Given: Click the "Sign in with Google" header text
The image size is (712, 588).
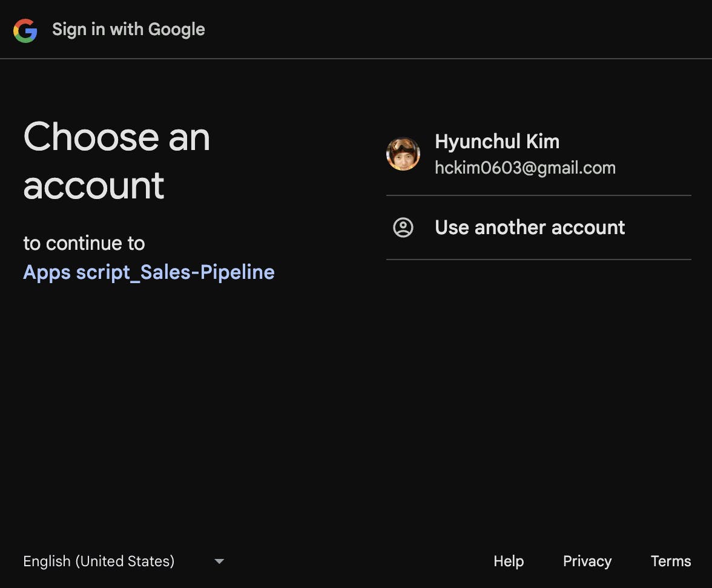Looking at the screenshot, I should (128, 30).
